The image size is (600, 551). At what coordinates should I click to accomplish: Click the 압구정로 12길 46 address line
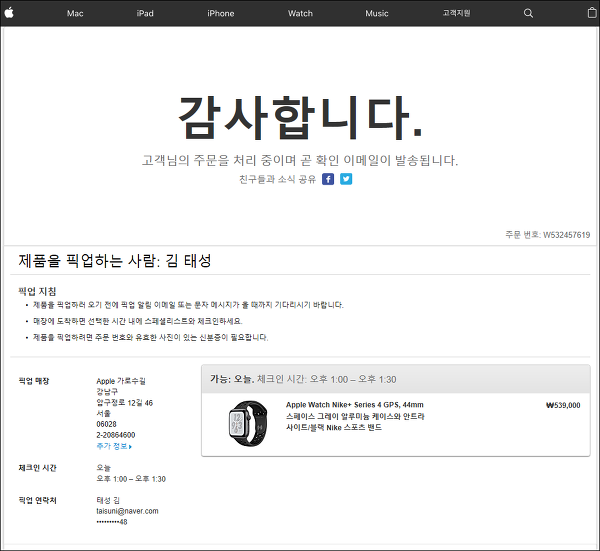[x=125, y=403]
